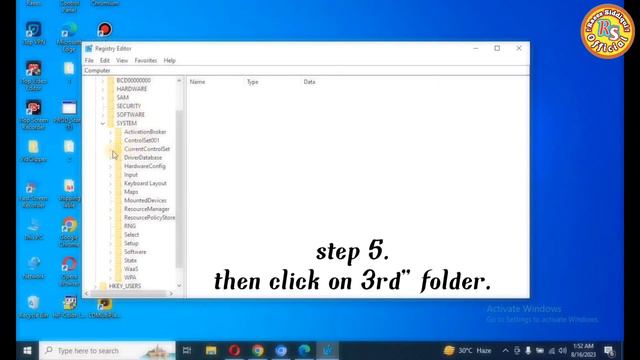The width and height of the screenshot is (640, 360).
Task: Click the tree horizontal scroll left arrow
Action: (x=86, y=293)
